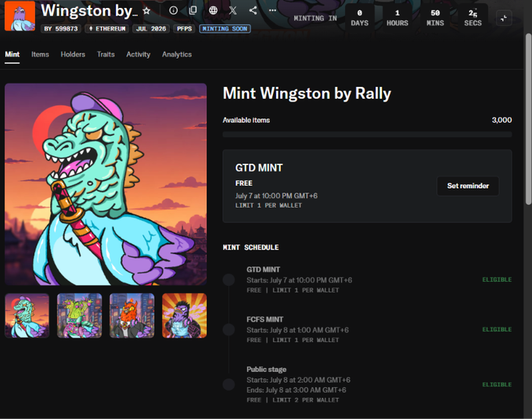Open the more options ellipsis menu
The image size is (532, 419).
[x=272, y=10]
